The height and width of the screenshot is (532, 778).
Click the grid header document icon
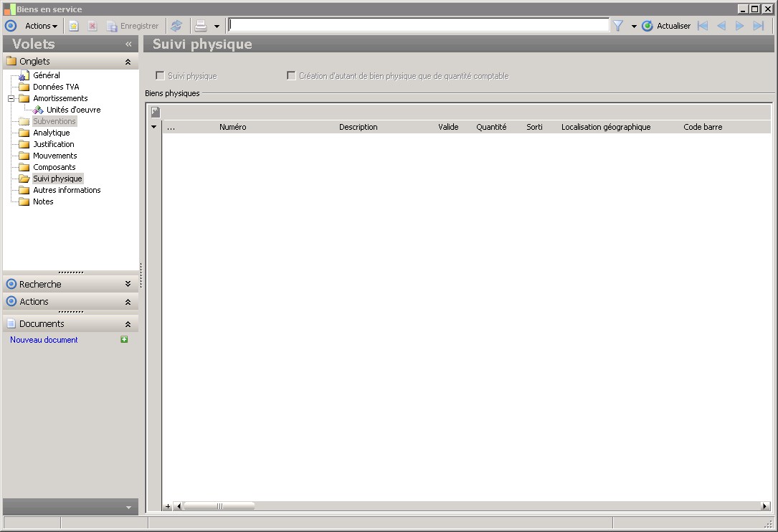[x=156, y=112]
